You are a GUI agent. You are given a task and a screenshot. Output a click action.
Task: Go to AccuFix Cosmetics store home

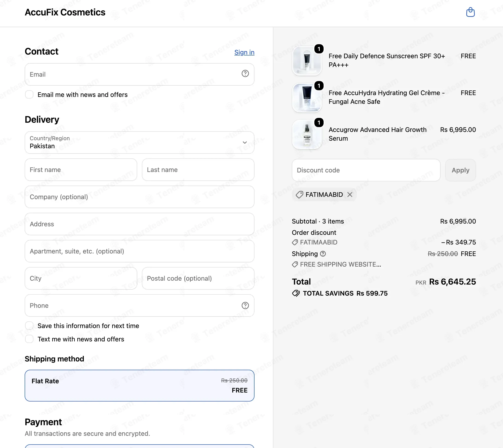pos(65,12)
